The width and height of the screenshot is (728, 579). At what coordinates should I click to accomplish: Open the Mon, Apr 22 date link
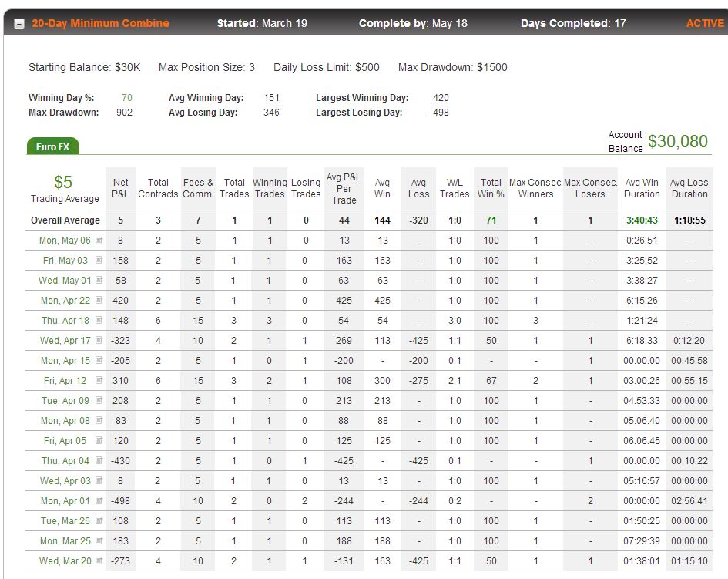pyautogui.click(x=65, y=301)
